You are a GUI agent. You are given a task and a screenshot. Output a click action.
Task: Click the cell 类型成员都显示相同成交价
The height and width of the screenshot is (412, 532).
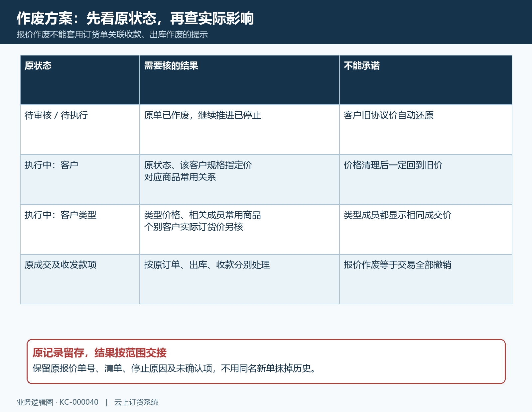click(x=426, y=230)
